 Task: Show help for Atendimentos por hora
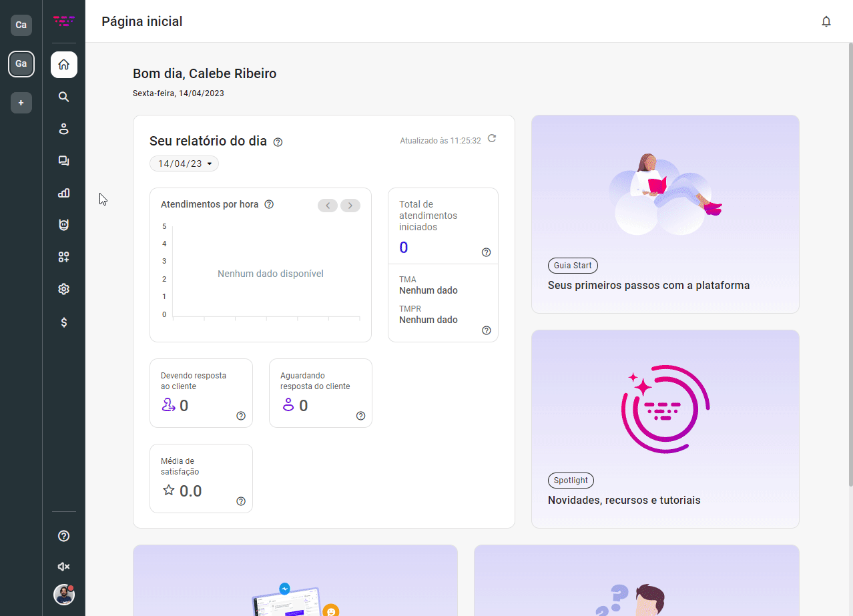point(269,204)
